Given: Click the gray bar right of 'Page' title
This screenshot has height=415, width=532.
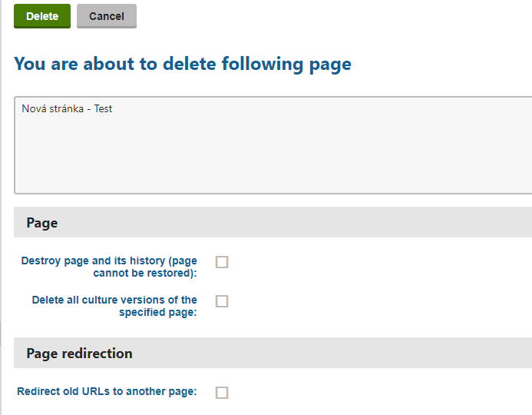Looking at the screenshot, I should 307,223.
